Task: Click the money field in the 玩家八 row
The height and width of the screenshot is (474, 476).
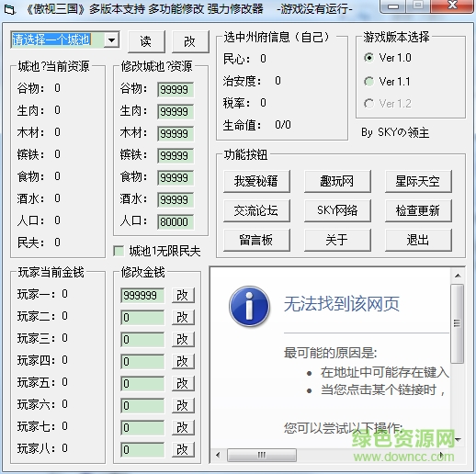Action: pyautogui.click(x=142, y=449)
